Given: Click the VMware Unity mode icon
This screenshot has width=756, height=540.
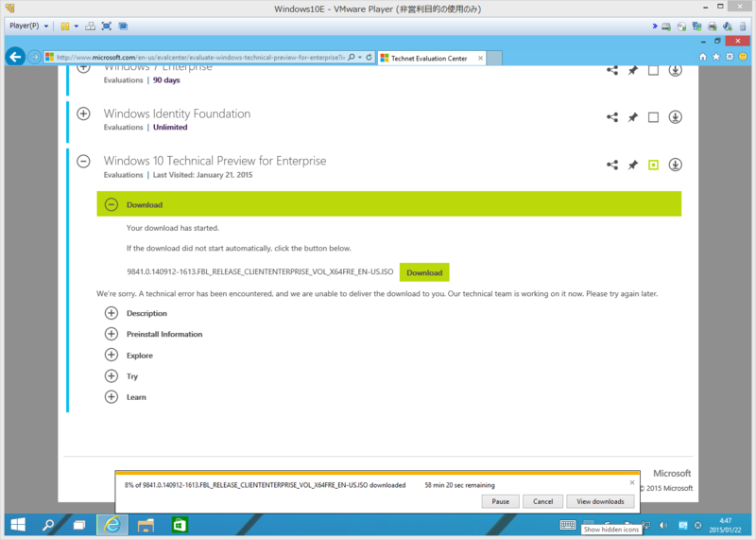Looking at the screenshot, I should [x=123, y=26].
